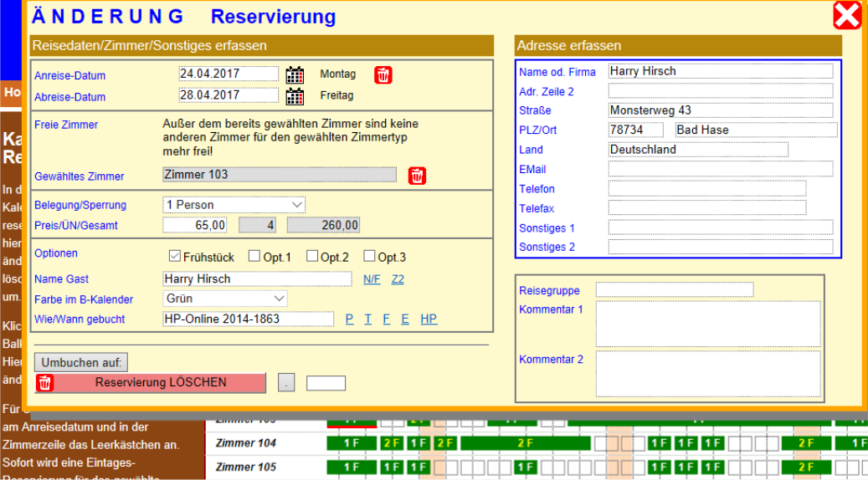
Task: Click the Wie/Wann gebucht field HP-Online 2014-1863
Action: click(248, 319)
